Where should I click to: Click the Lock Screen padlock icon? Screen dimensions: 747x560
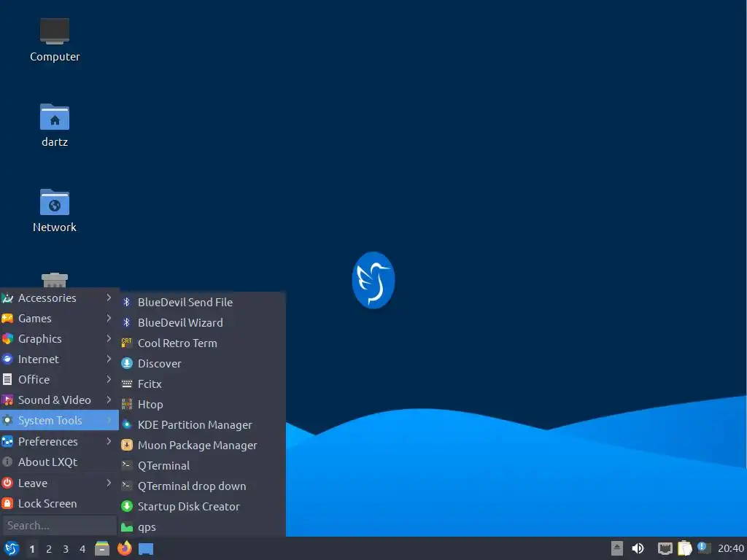pyautogui.click(x=7, y=503)
